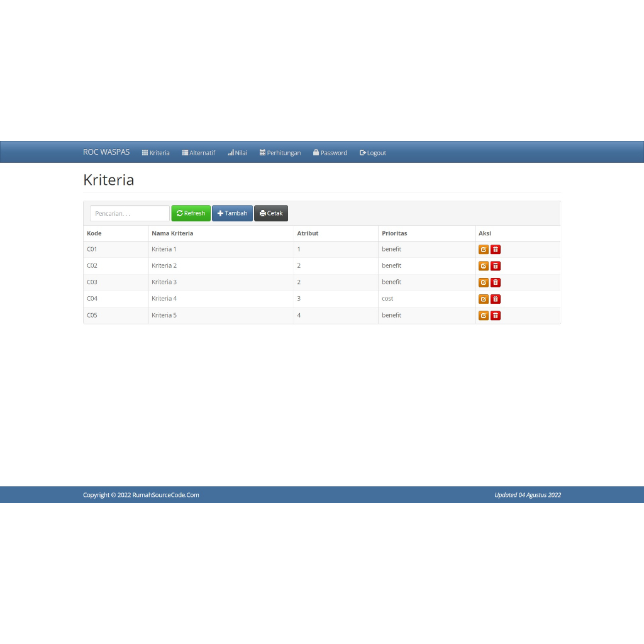Edit the C04 Kriteria 4 row
644x644 pixels.
click(x=484, y=299)
